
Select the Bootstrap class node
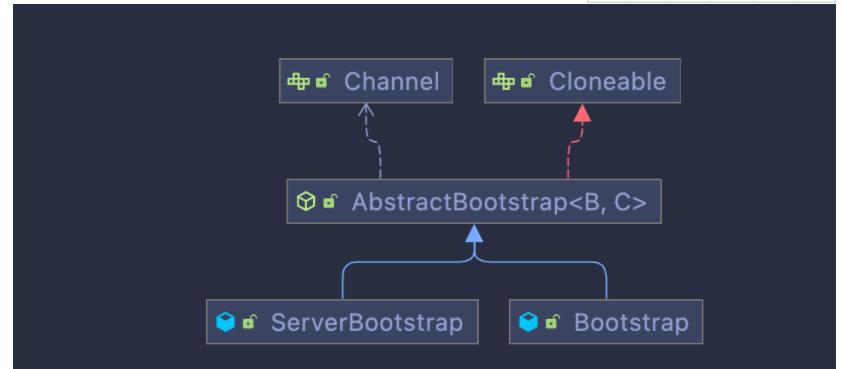(x=606, y=322)
